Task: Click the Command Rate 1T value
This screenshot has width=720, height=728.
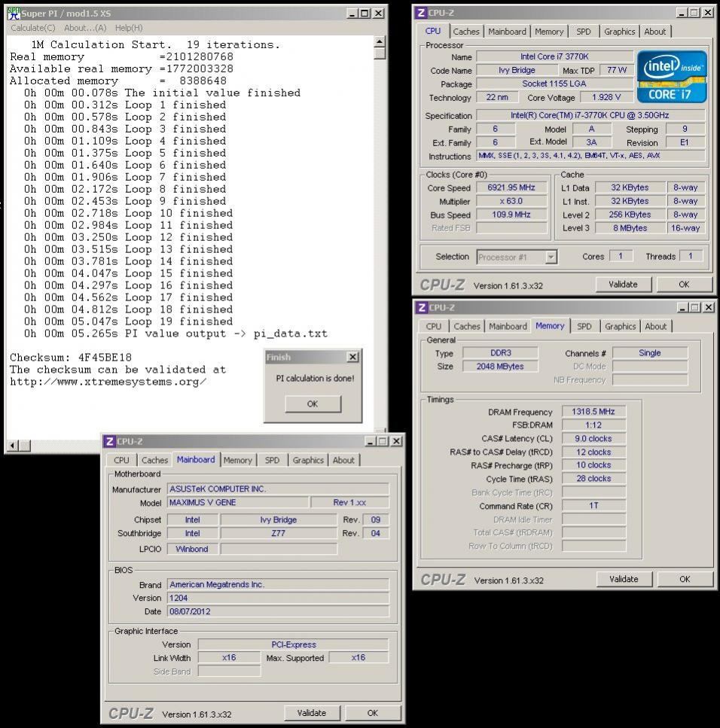Action: (593, 505)
